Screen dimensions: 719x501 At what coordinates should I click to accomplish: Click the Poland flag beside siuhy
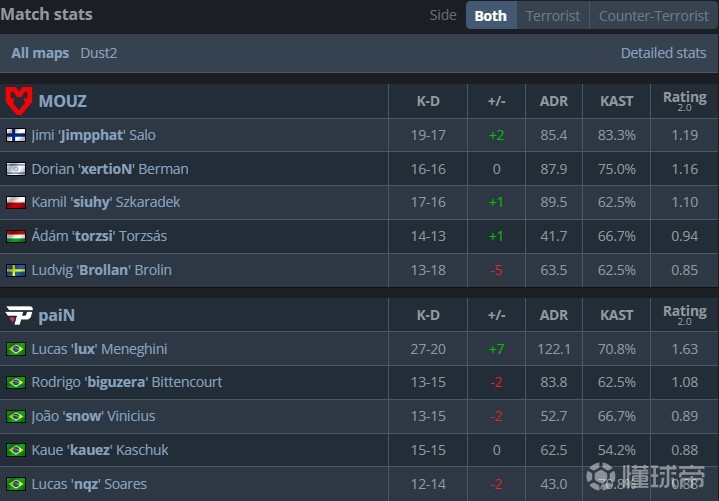[x=16, y=202]
